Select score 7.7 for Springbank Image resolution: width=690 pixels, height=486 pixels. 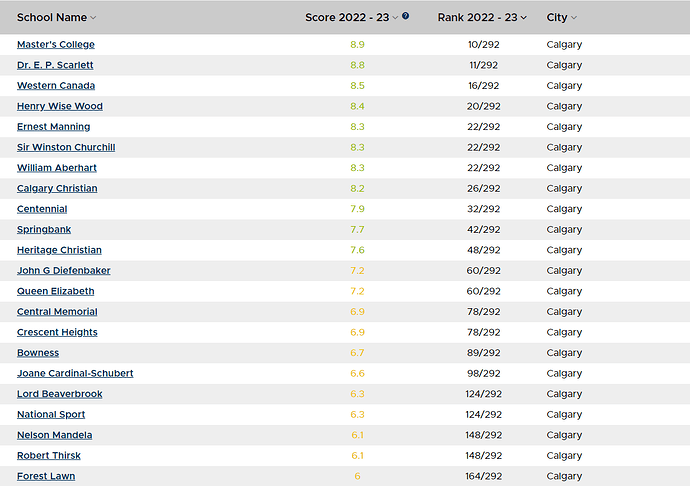(x=357, y=229)
